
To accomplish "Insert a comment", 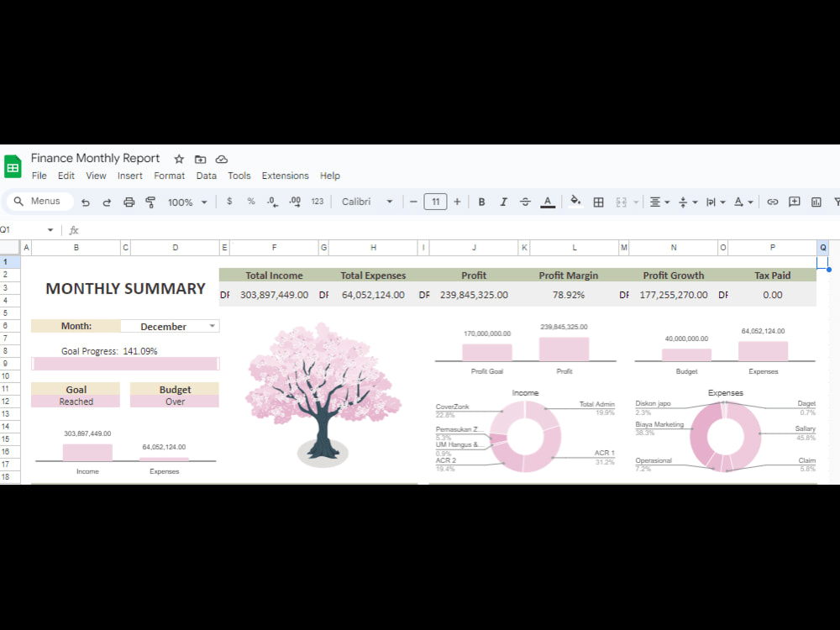I will point(794,202).
